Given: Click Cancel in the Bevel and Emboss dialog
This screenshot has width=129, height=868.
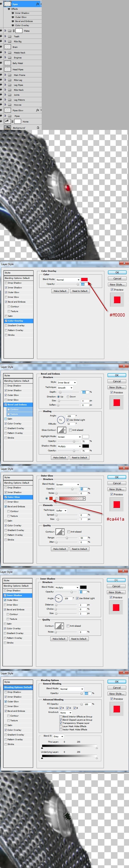Looking at the screenshot, I should coord(117,381).
